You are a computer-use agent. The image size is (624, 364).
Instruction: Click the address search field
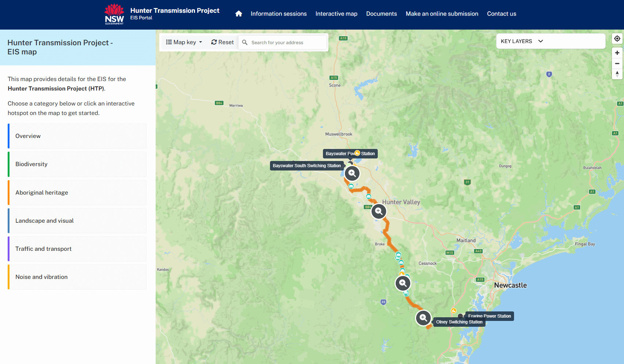[x=287, y=43]
